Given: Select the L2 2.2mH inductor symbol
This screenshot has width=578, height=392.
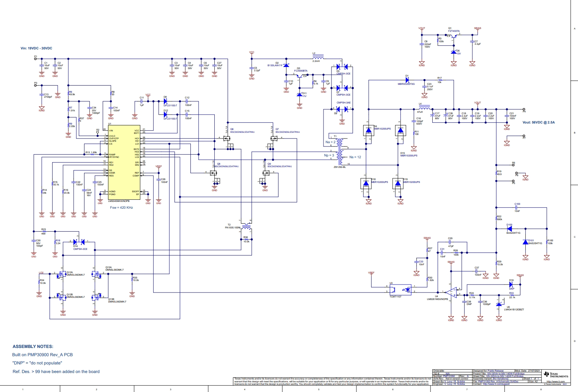Looking at the screenshot, I should [x=318, y=57].
